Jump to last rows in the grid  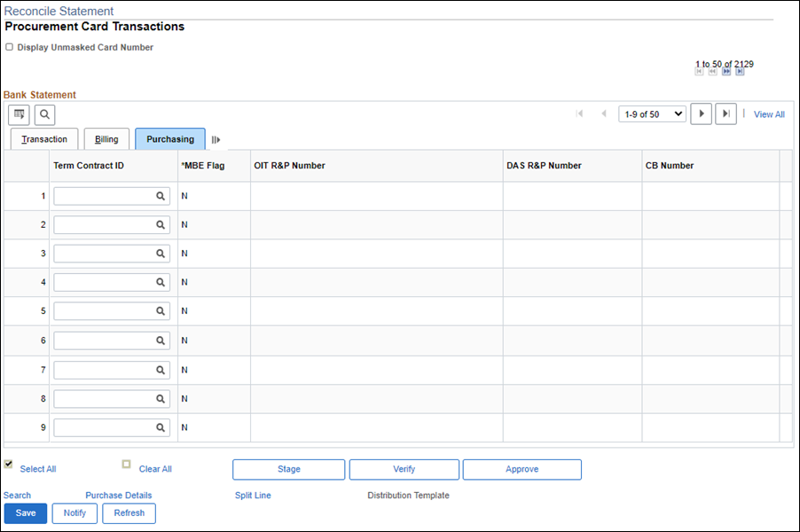726,114
